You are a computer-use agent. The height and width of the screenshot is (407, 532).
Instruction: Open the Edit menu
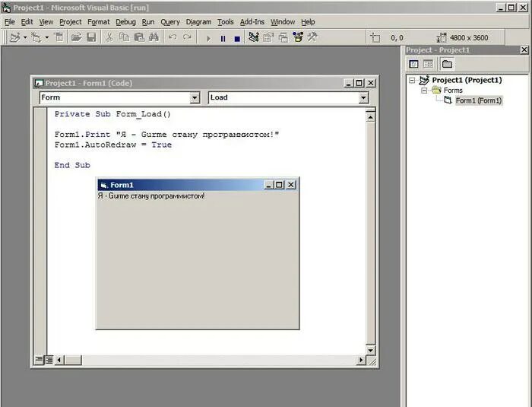tap(27, 22)
